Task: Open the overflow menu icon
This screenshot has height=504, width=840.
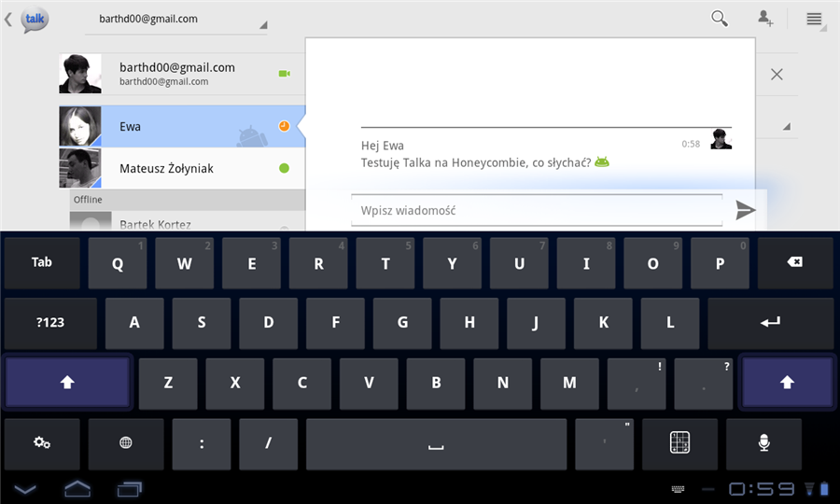Action: (x=814, y=19)
